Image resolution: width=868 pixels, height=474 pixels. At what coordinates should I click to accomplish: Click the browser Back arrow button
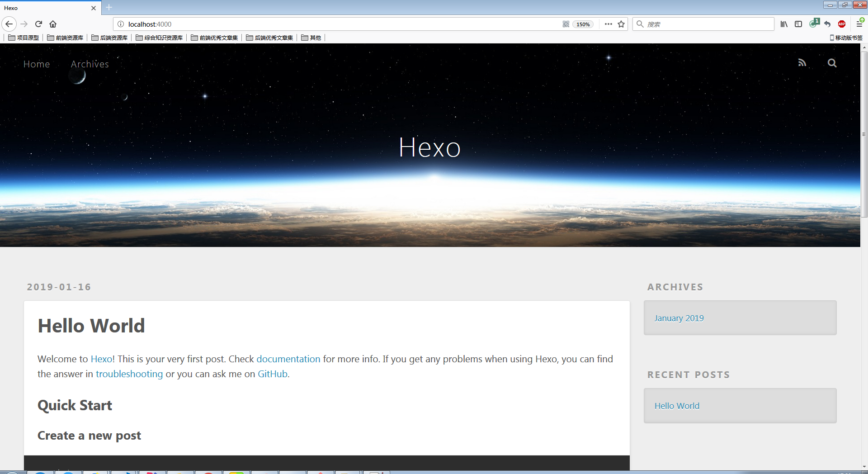coord(9,24)
